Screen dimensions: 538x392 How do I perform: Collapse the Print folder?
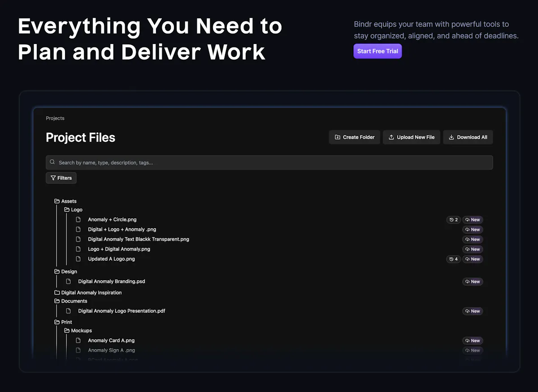[x=63, y=322]
